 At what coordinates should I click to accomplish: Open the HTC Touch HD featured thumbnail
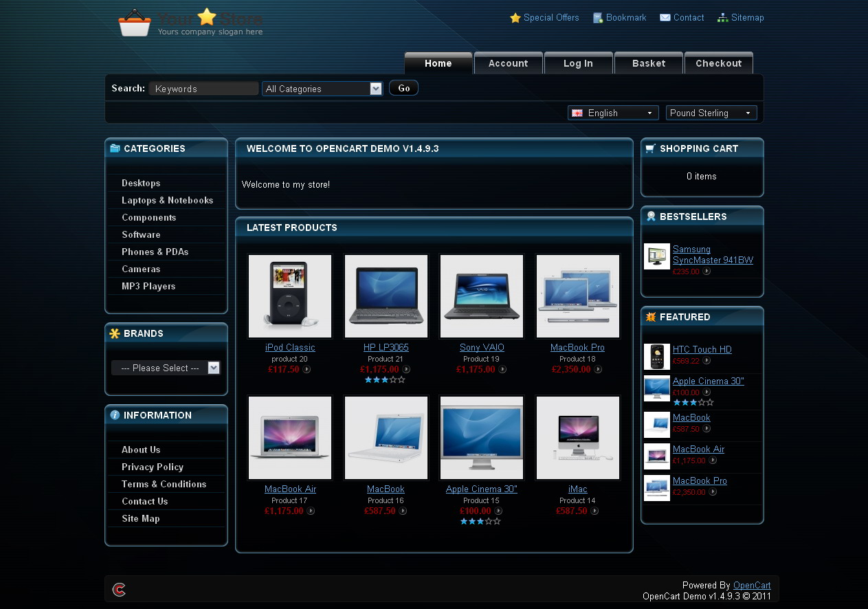pyautogui.click(x=657, y=357)
